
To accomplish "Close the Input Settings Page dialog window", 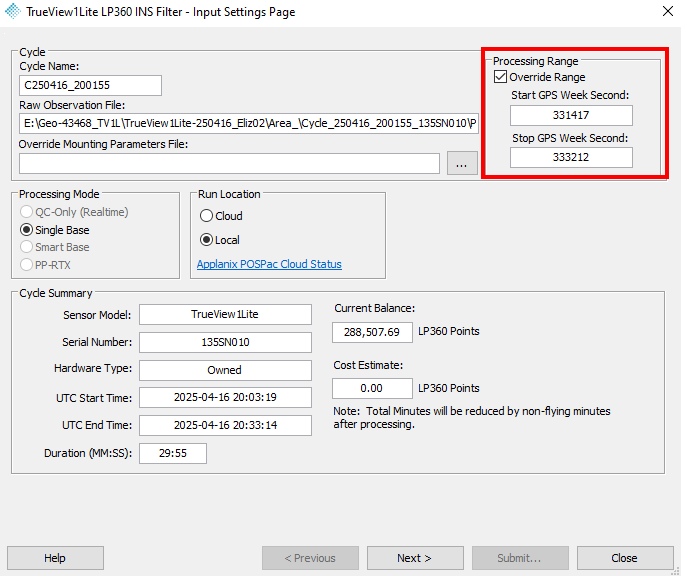I will click(668, 11).
